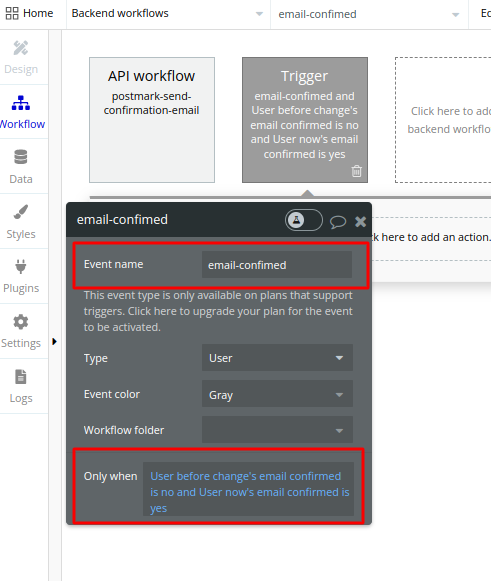This screenshot has height=581, width=491.
Task: Edit the Only when condition expression
Action: [249, 489]
